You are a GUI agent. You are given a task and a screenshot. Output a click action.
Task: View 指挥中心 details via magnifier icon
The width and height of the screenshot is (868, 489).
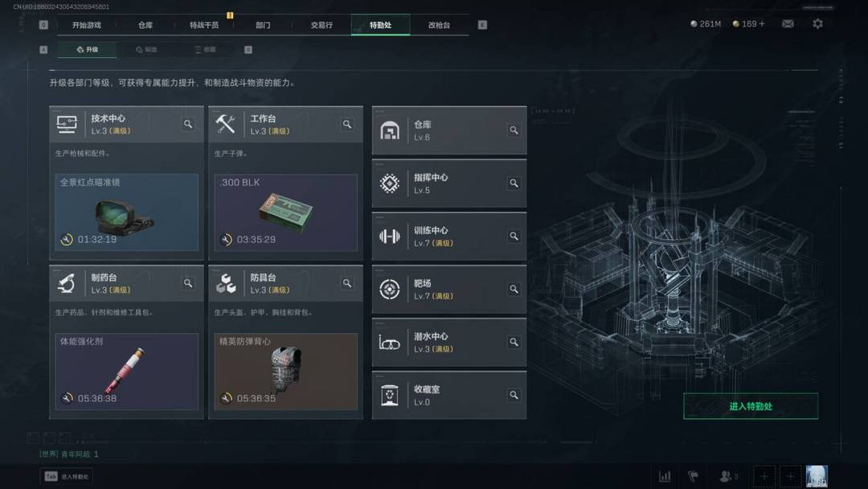(514, 183)
